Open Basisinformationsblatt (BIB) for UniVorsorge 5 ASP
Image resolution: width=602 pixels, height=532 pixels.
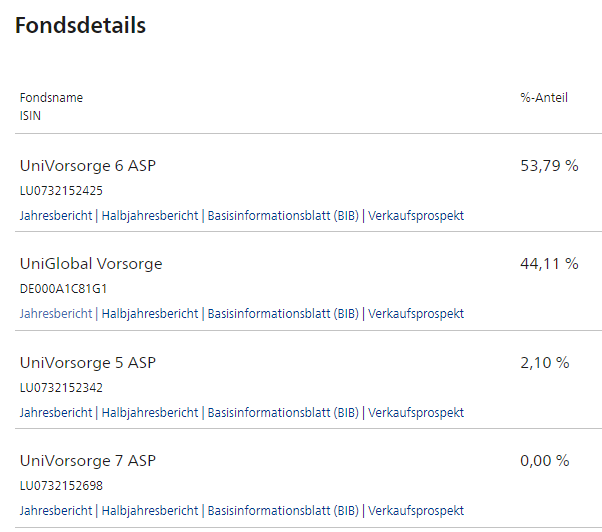coord(283,413)
